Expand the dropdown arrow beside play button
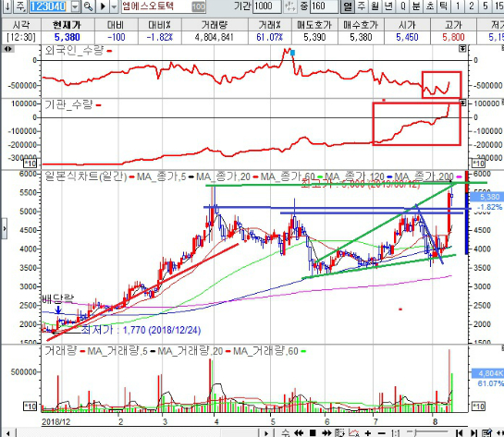The width and height of the screenshot is (504, 437). 114,6
